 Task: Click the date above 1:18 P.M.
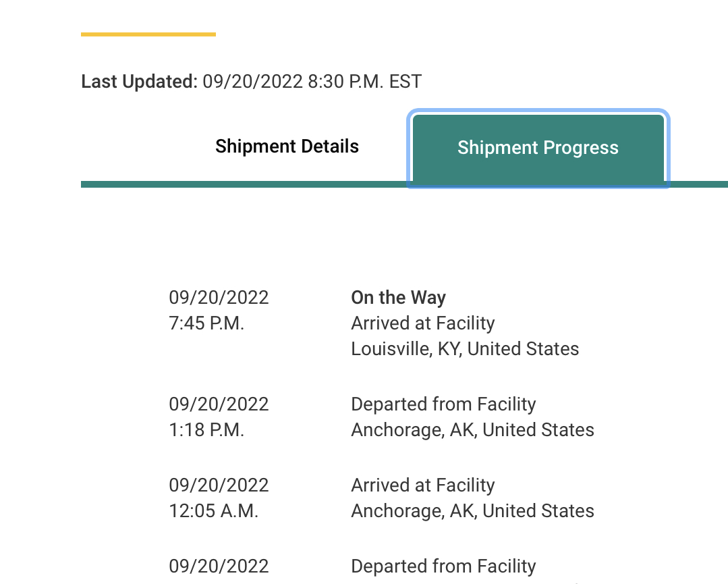tap(219, 404)
